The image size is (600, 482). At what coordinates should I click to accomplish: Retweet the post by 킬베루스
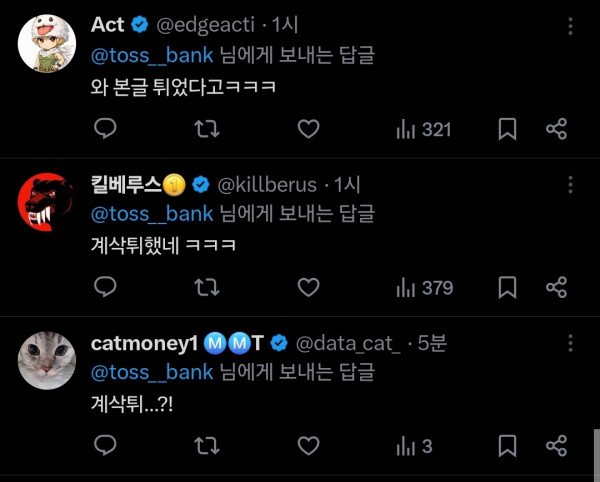[207, 288]
